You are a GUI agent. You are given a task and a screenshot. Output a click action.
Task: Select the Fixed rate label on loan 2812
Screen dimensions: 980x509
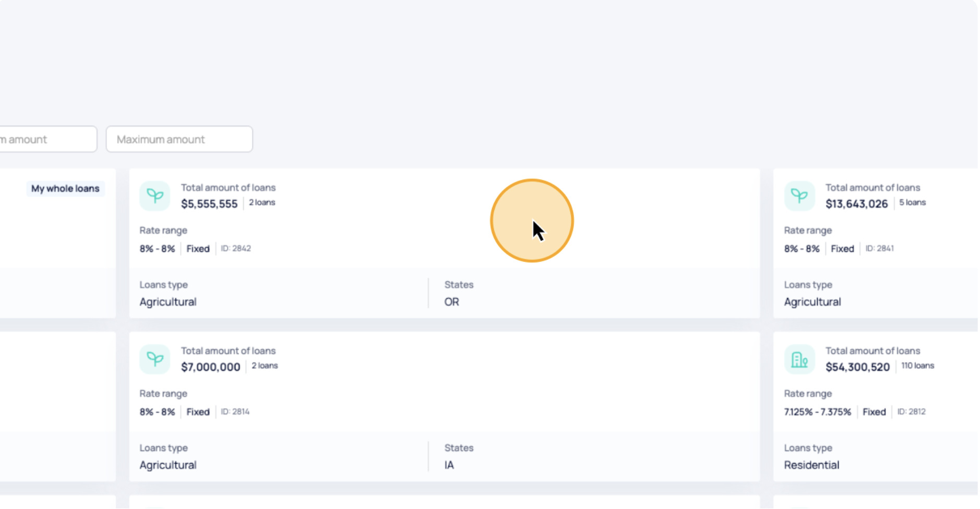[x=874, y=411]
